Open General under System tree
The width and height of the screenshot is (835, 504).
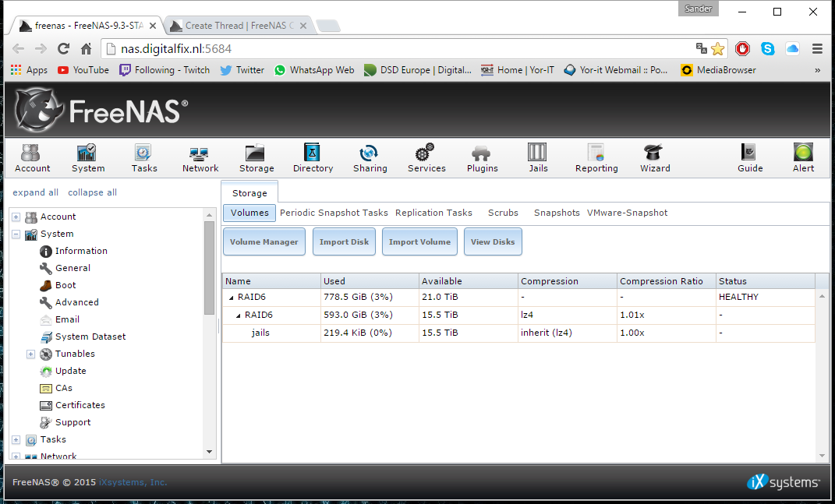pyautogui.click(x=73, y=268)
